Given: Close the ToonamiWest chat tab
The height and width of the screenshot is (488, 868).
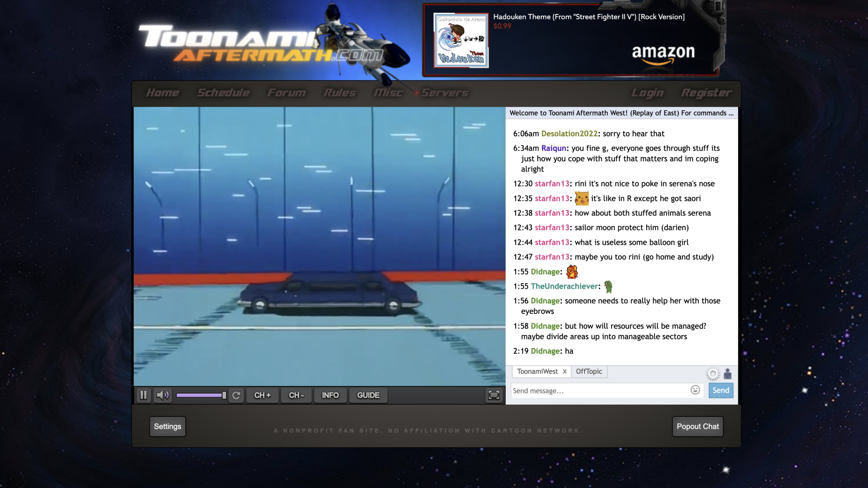Looking at the screenshot, I should pos(565,372).
